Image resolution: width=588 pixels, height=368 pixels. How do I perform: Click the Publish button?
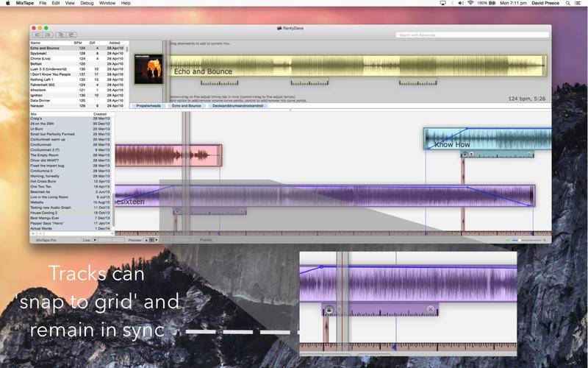click(x=206, y=240)
